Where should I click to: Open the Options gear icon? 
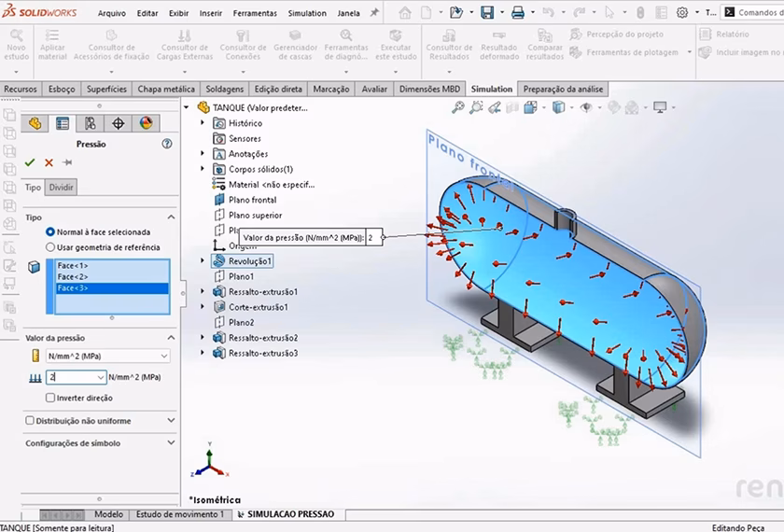point(682,13)
